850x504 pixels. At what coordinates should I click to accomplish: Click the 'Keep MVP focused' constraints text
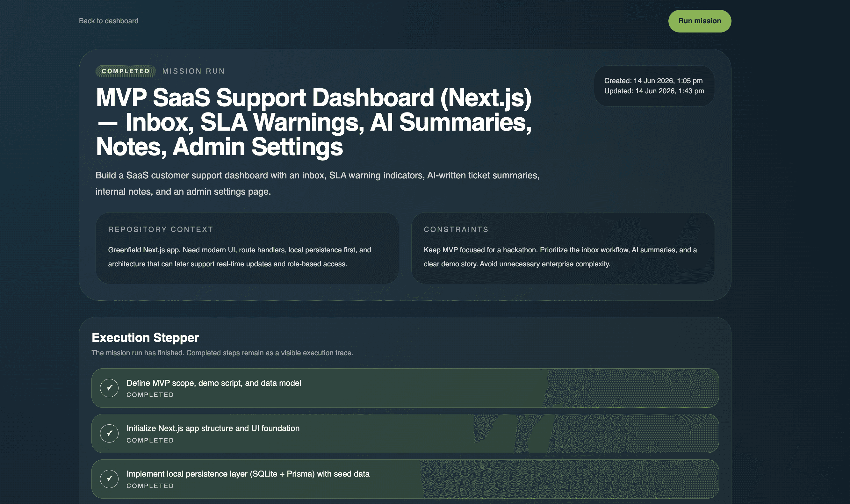click(560, 257)
